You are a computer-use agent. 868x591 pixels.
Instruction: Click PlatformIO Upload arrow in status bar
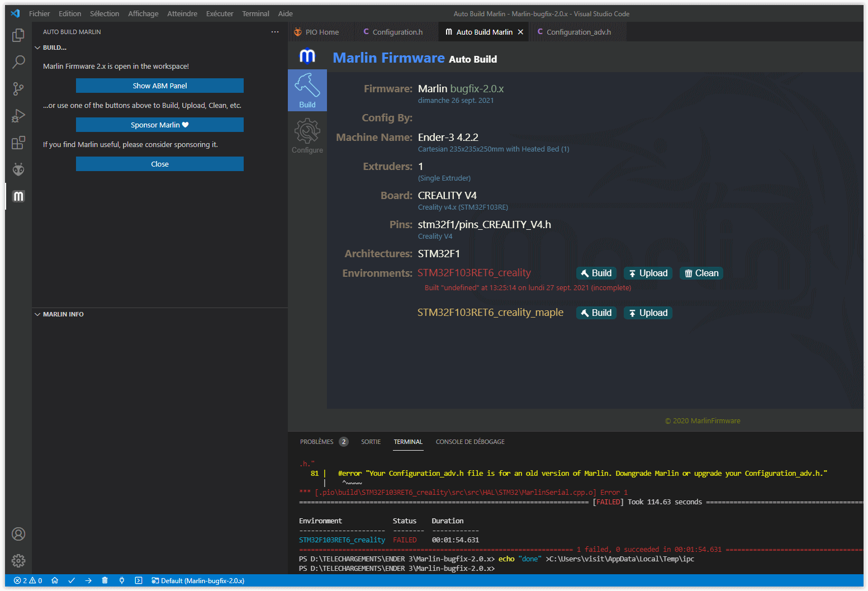coord(88,580)
